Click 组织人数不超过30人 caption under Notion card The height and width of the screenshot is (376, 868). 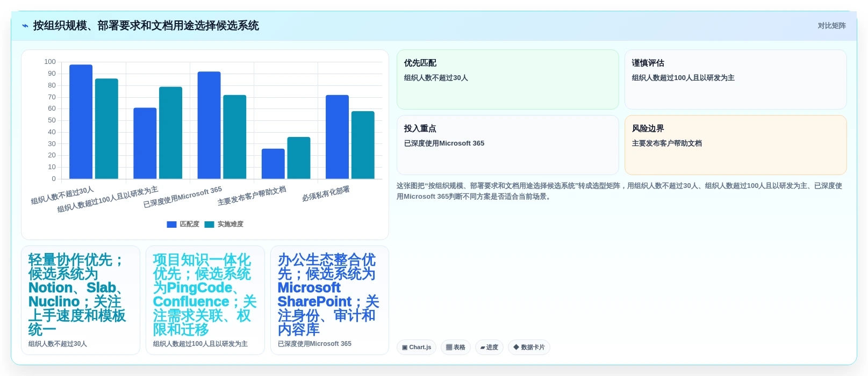58,344
